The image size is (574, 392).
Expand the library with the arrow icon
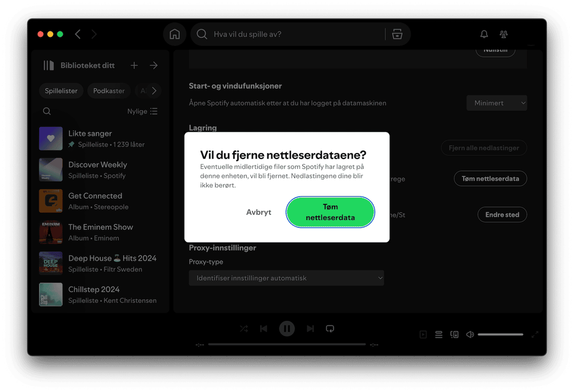pyautogui.click(x=153, y=66)
